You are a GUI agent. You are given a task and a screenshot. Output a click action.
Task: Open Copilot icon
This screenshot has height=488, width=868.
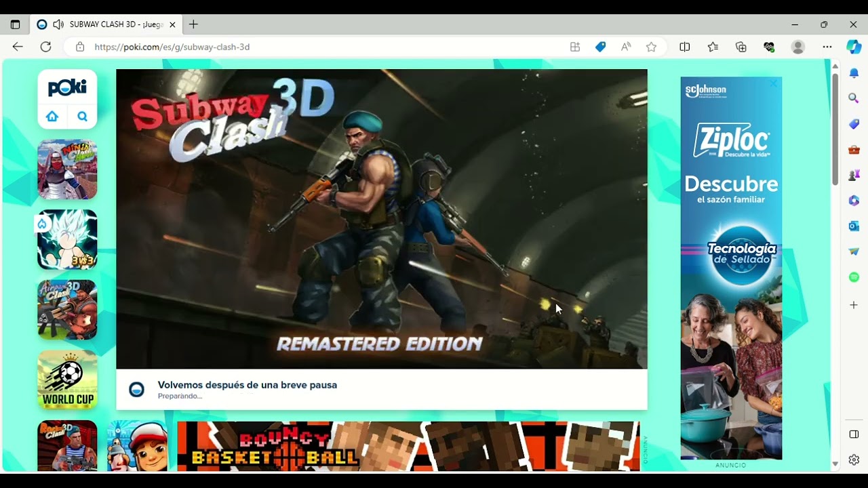[x=854, y=47]
